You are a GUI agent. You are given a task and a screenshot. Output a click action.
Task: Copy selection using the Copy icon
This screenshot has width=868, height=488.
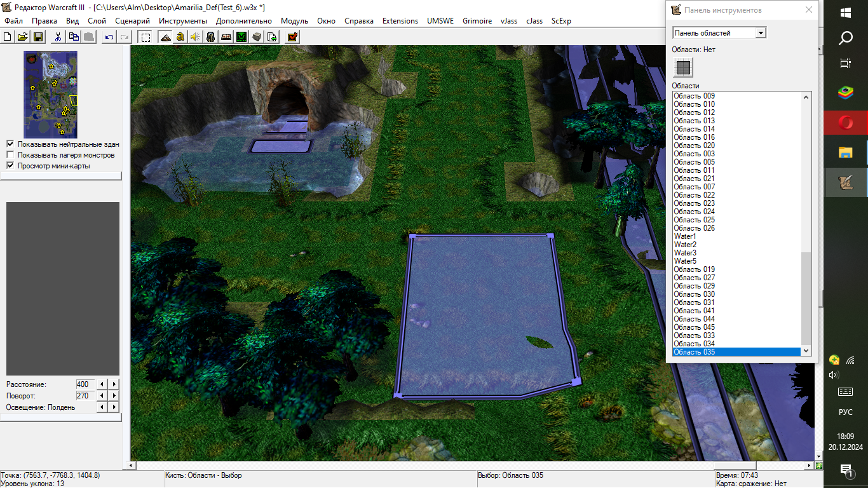(74, 37)
